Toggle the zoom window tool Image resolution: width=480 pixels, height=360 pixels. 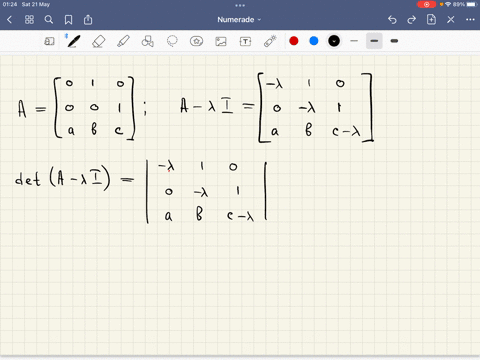(49, 41)
